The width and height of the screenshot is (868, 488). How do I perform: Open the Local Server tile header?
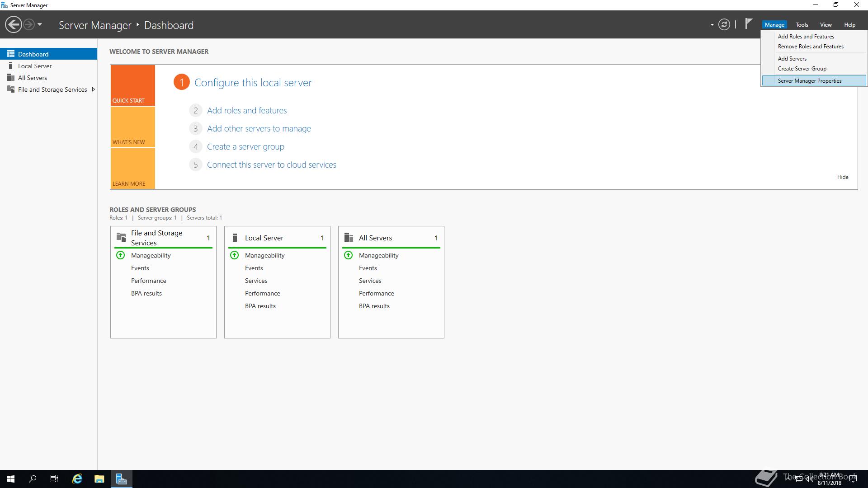[x=277, y=238]
